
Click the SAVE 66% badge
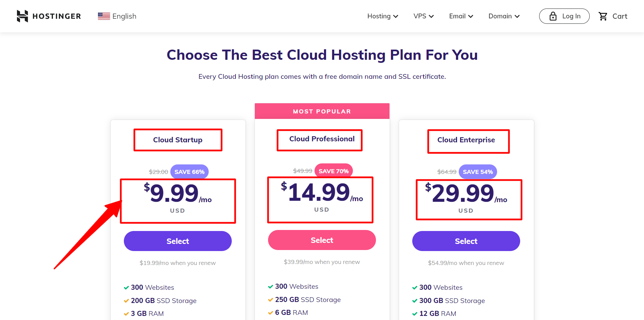pos(189,172)
